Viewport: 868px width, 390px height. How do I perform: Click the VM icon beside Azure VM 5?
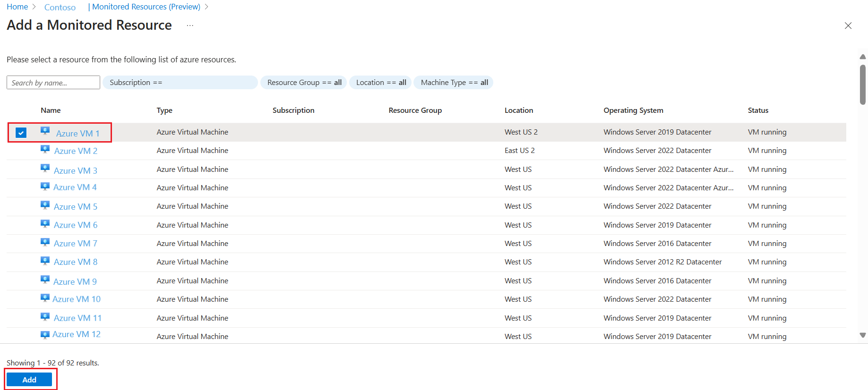coord(45,205)
